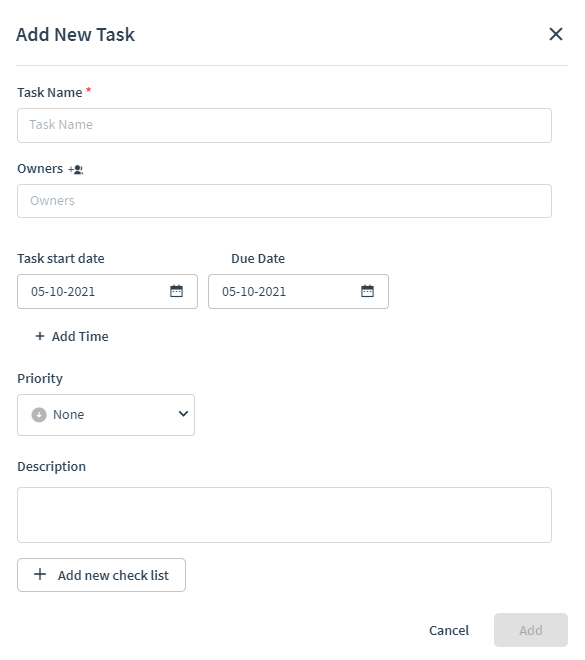This screenshot has width=585, height=660.
Task: Focus the Task Name input field
Action: coord(284,125)
